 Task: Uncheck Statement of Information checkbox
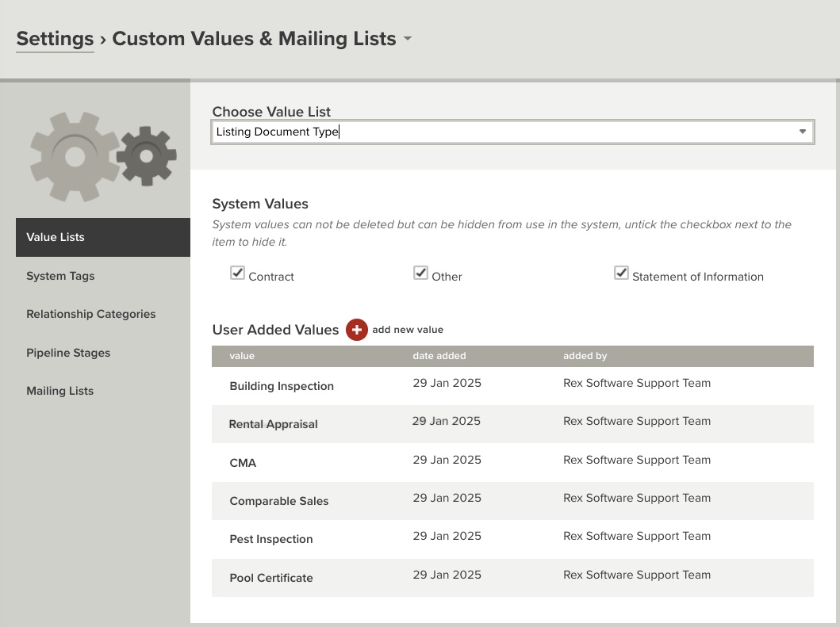621,273
